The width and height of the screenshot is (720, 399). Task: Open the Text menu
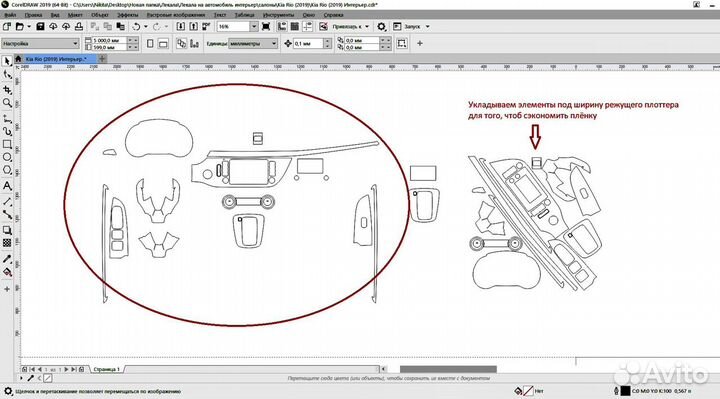[220, 15]
